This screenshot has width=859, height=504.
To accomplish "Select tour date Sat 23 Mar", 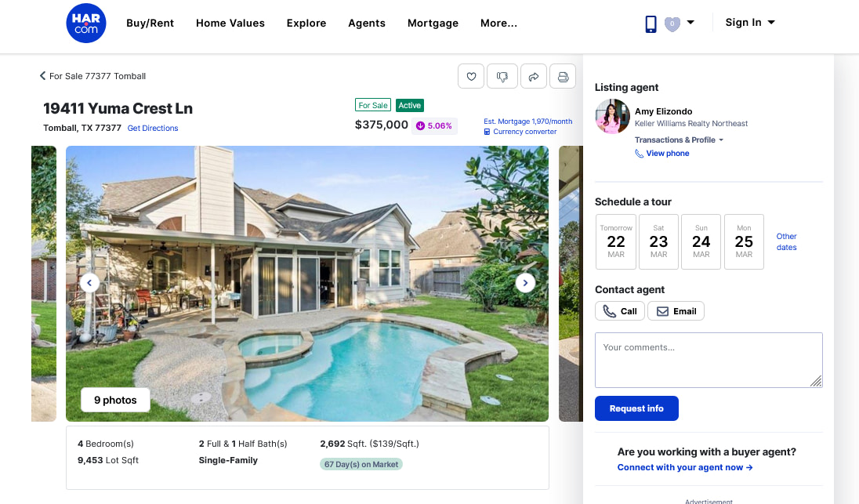I will click(658, 241).
